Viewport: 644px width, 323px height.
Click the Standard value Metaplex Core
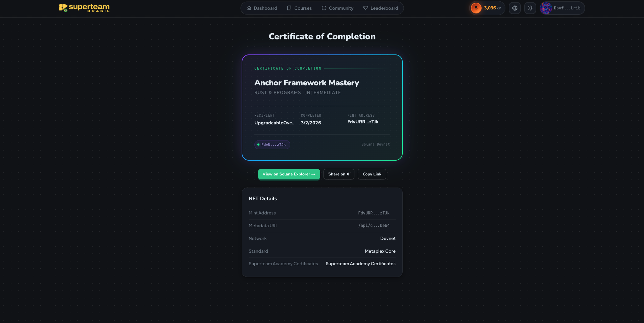(380, 251)
